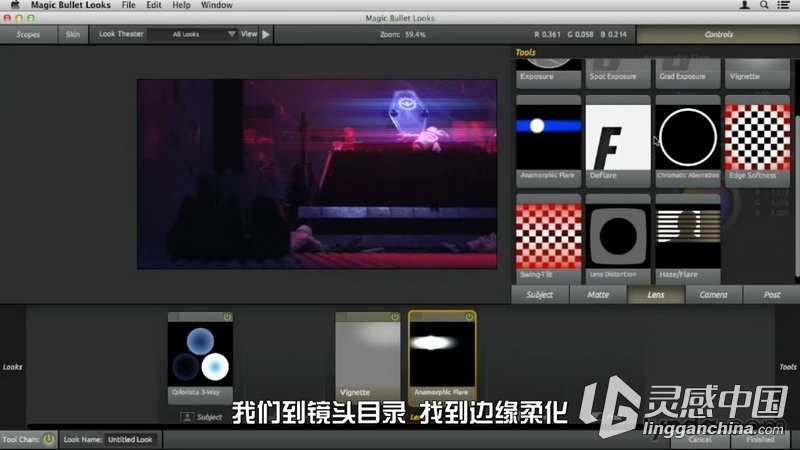Screen dimensions: 800x450
Task: Edit the Look Name field
Action: [131, 439]
